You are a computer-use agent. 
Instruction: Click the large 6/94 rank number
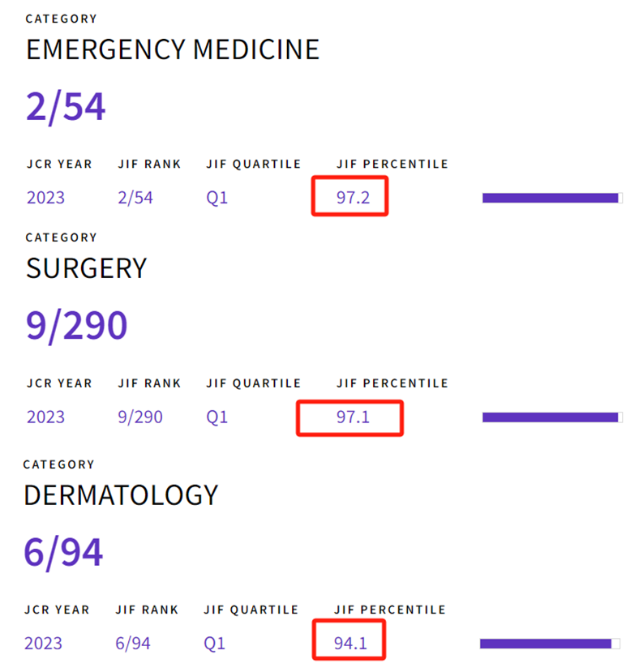coord(63,553)
